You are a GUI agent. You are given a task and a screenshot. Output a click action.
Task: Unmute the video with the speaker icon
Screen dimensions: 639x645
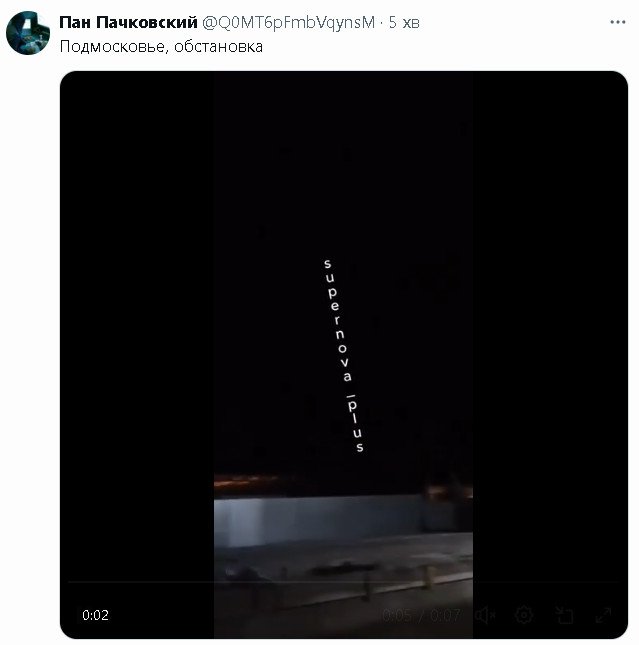click(485, 615)
